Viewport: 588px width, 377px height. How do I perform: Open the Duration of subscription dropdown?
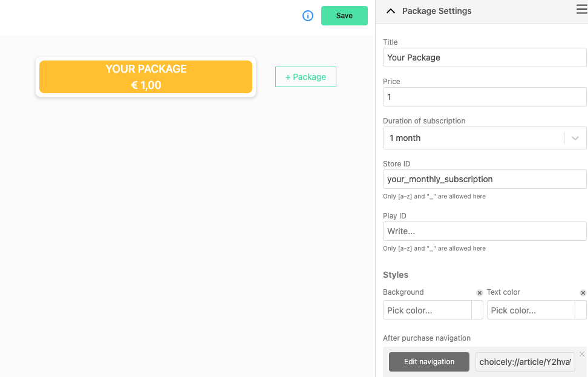coord(484,138)
